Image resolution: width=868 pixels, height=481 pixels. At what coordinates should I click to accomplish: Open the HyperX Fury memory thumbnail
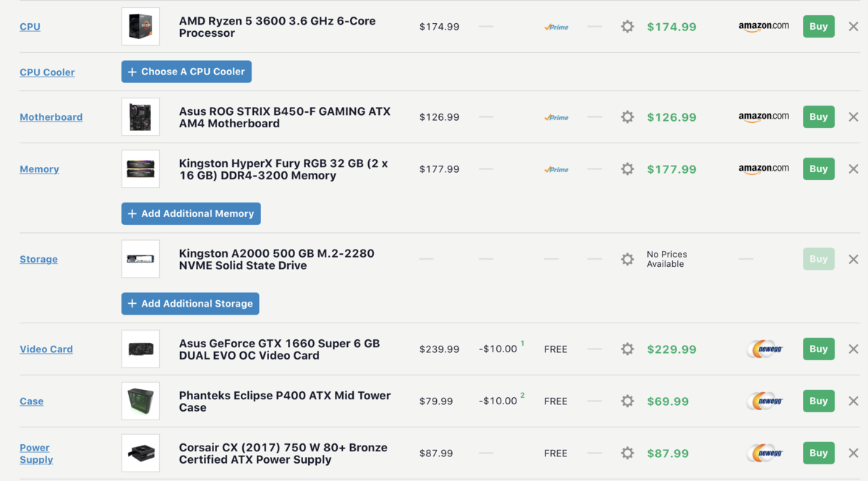(x=140, y=169)
